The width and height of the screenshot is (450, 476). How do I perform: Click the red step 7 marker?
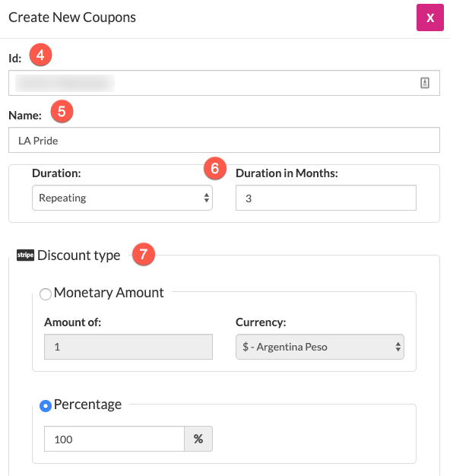144,254
